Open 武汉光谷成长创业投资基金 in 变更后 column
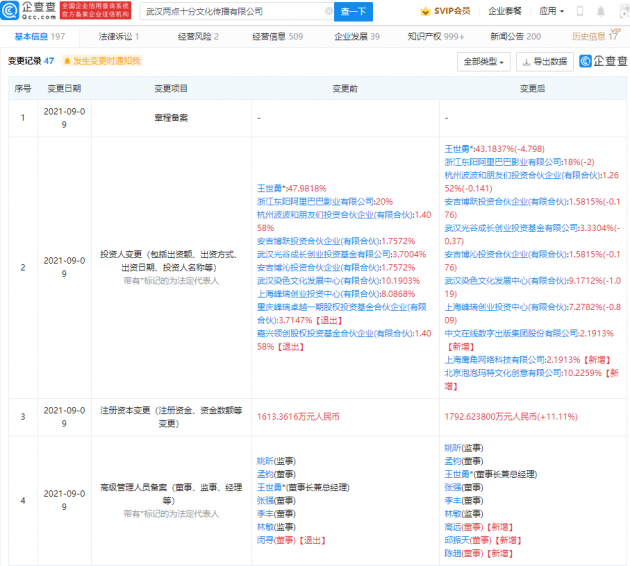 click(x=511, y=228)
